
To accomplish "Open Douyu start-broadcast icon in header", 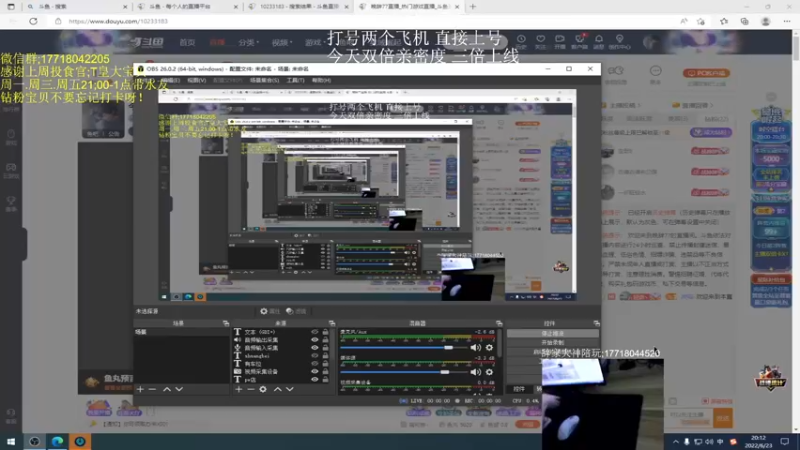I will [560, 41].
